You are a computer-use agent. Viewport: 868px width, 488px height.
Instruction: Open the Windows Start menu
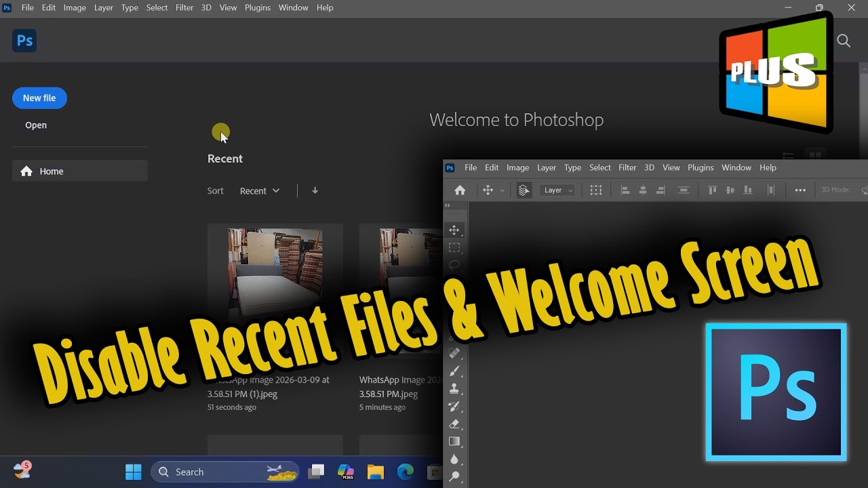point(134,472)
